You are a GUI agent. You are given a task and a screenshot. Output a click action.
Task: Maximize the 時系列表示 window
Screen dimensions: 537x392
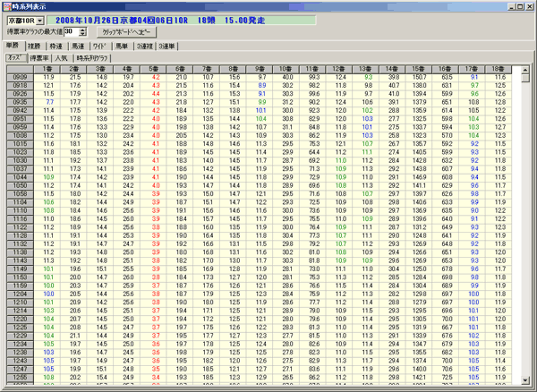pos(520,6)
